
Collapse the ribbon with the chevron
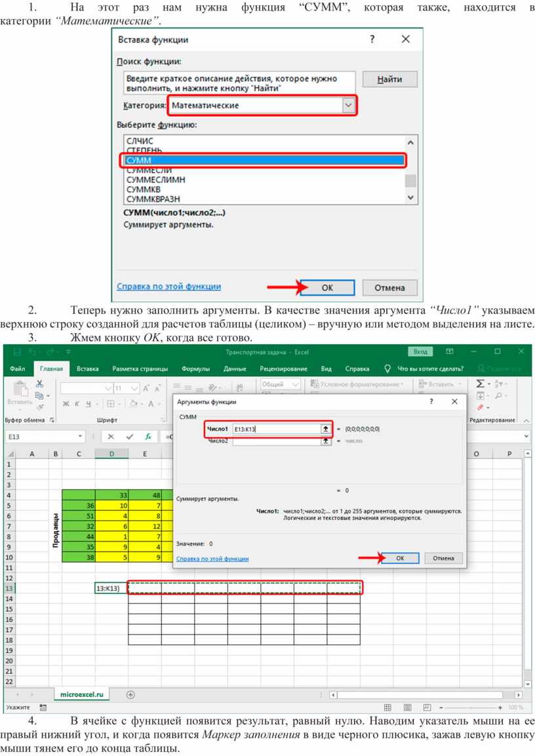click(x=526, y=420)
